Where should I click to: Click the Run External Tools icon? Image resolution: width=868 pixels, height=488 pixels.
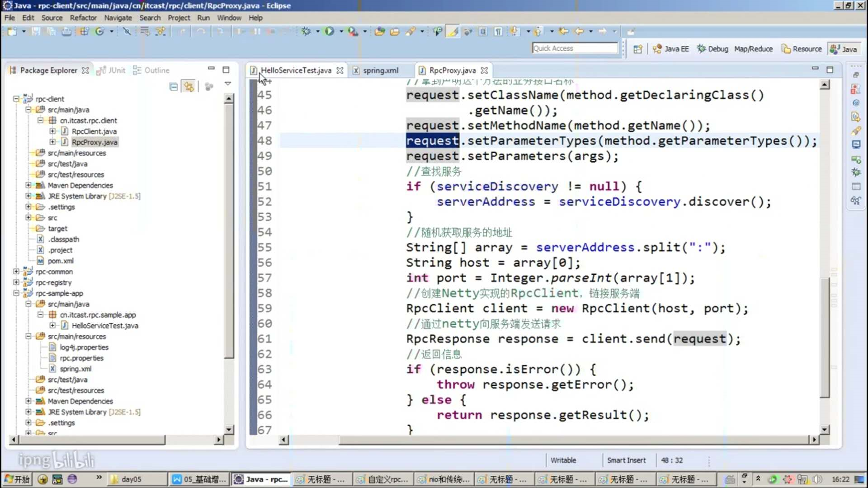[353, 32]
